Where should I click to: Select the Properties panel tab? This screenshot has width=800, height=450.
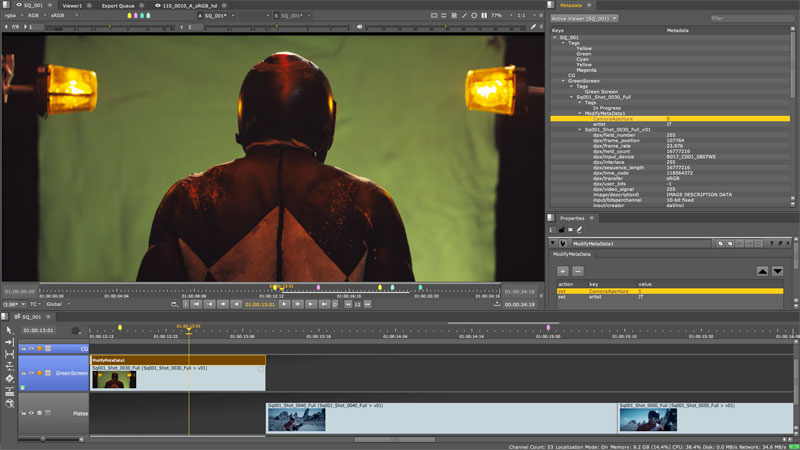click(572, 218)
